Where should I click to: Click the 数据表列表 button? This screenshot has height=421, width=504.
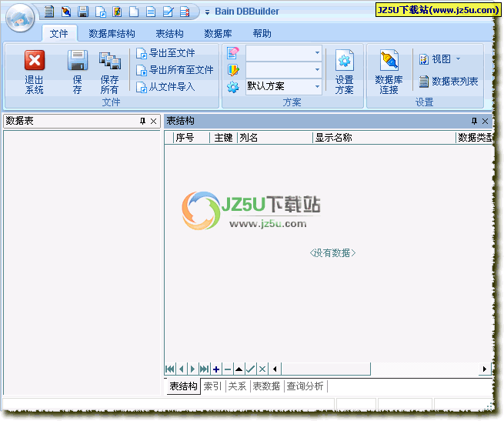pos(449,82)
